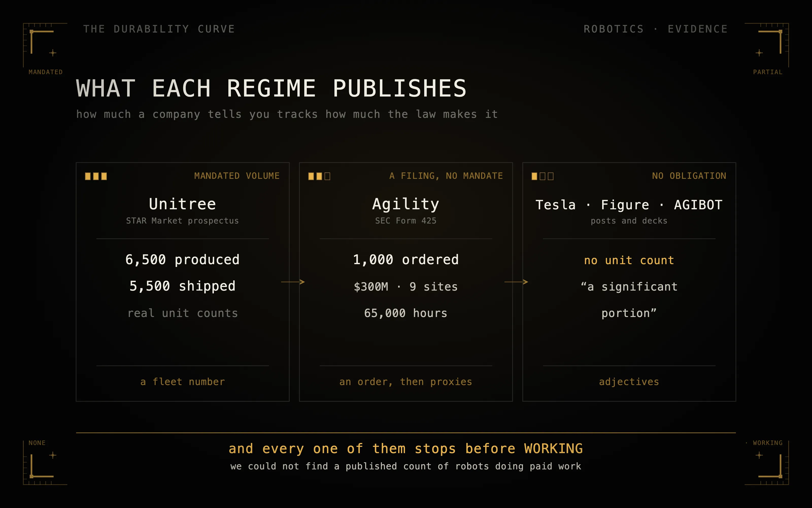Click the Tesla · Figure · AGIBOT heading
This screenshot has width=812, height=508.
[629, 205]
